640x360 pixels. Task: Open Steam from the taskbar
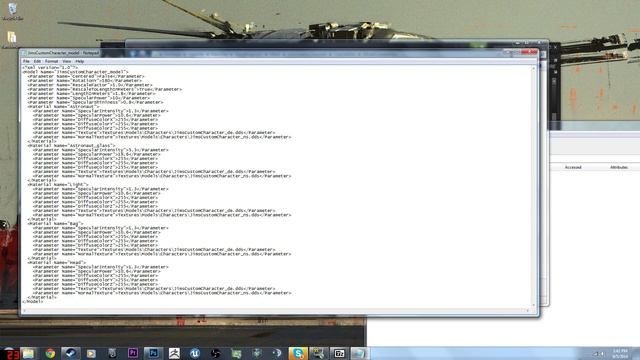point(71,353)
